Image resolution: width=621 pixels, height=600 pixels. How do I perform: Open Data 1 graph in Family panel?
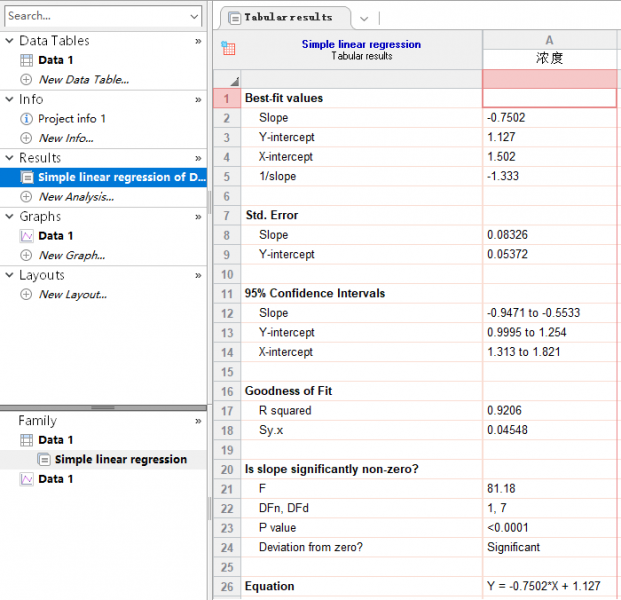[x=56, y=479]
